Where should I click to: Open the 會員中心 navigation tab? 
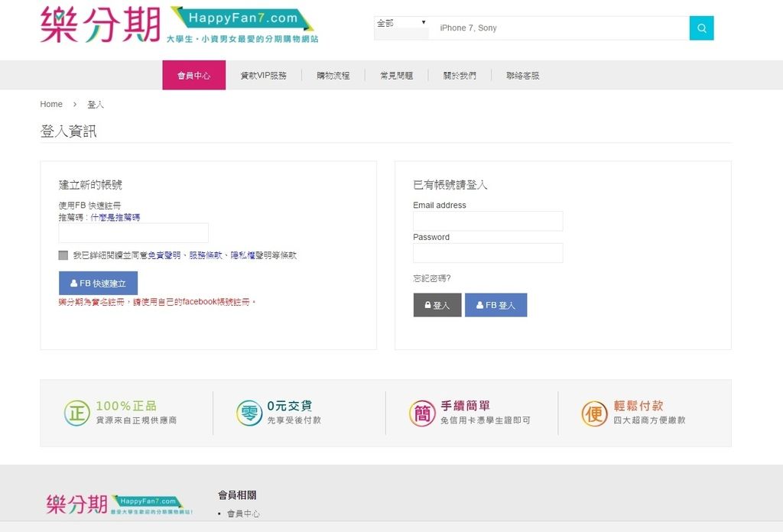[193, 76]
